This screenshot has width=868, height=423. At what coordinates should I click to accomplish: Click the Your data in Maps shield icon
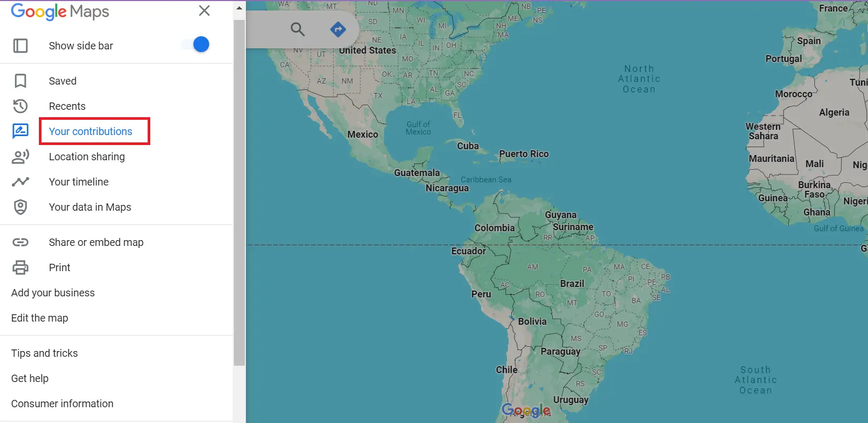pos(20,207)
